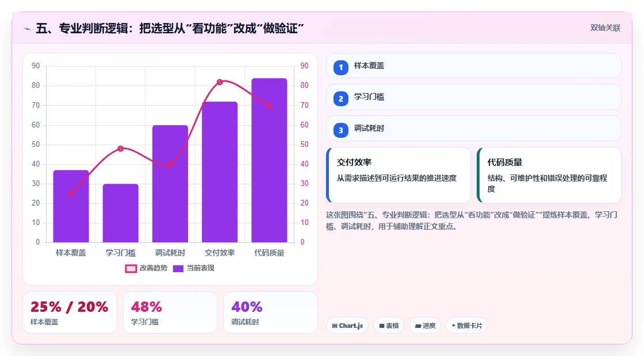Click the 48% 学习门槛 stat card
Image resolution: width=644 pixels, height=356 pixels.
pos(170,312)
